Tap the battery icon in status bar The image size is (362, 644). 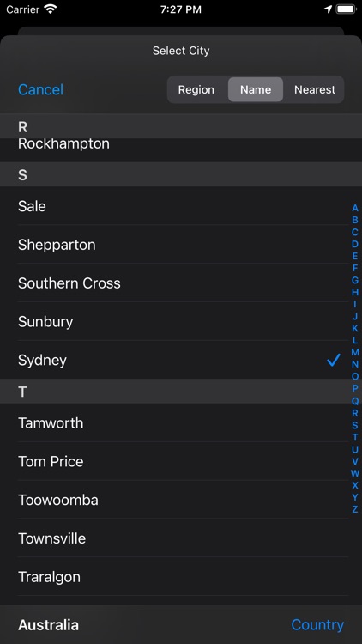tap(346, 9)
